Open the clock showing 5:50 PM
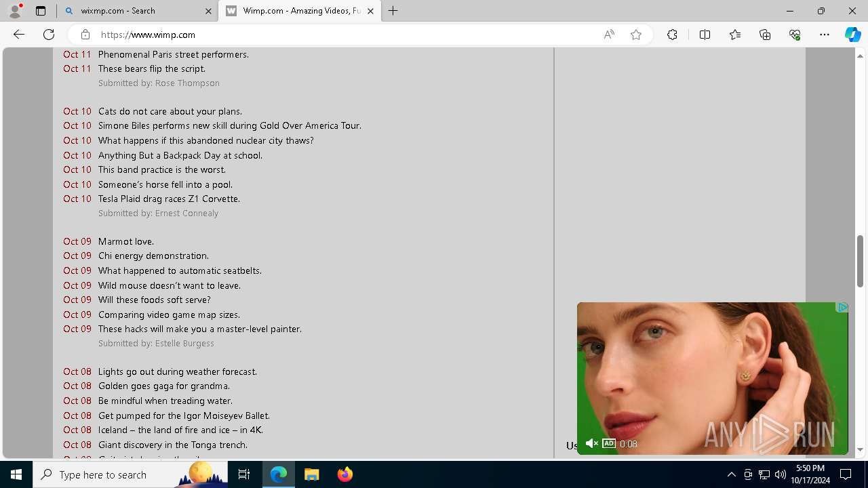This screenshot has height=488, width=868. tap(810, 474)
